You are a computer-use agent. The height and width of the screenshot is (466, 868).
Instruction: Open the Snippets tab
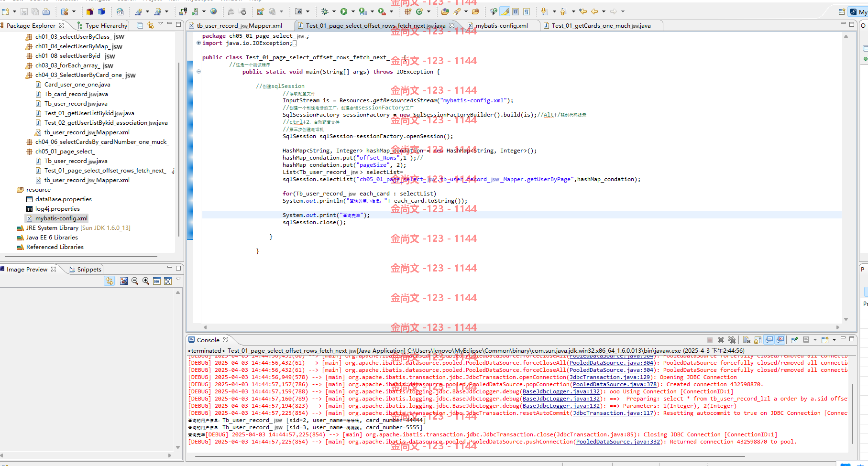[x=85, y=270]
